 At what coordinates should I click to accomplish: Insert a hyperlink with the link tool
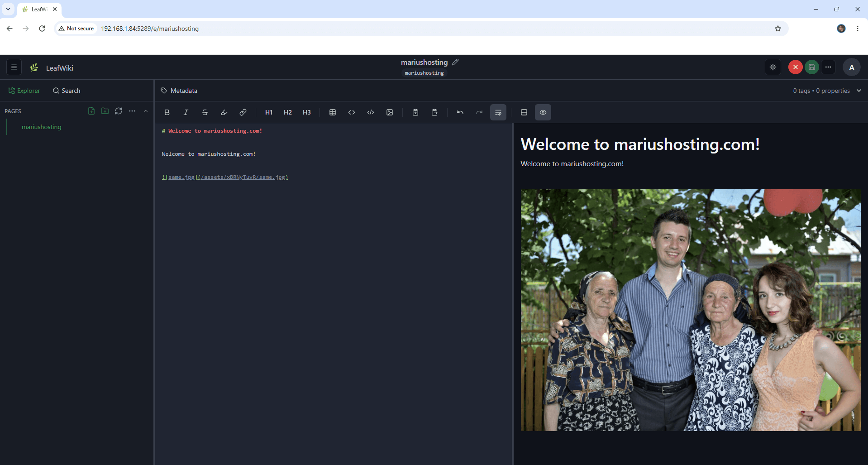coord(243,112)
